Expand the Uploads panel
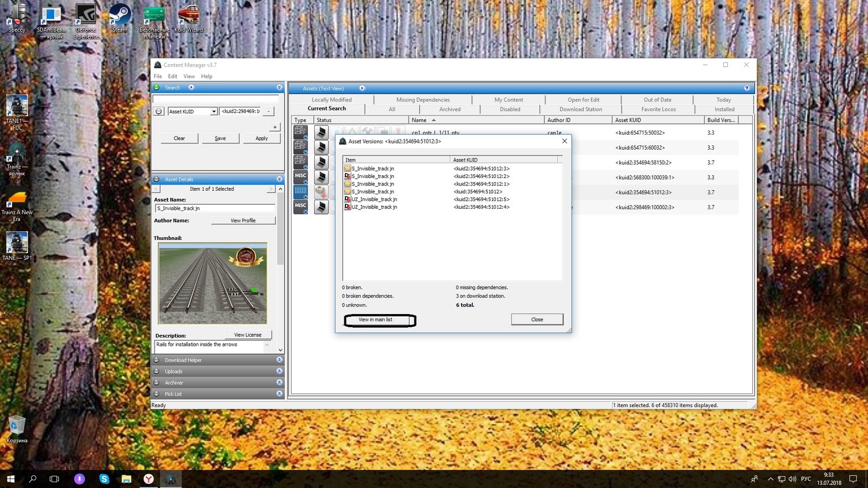The height and width of the screenshot is (488, 868). click(279, 371)
